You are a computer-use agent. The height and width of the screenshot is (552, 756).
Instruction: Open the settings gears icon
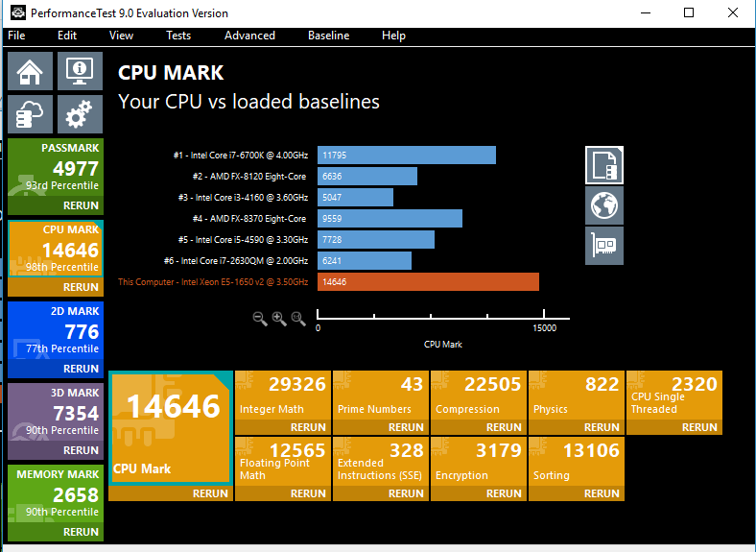(80, 114)
